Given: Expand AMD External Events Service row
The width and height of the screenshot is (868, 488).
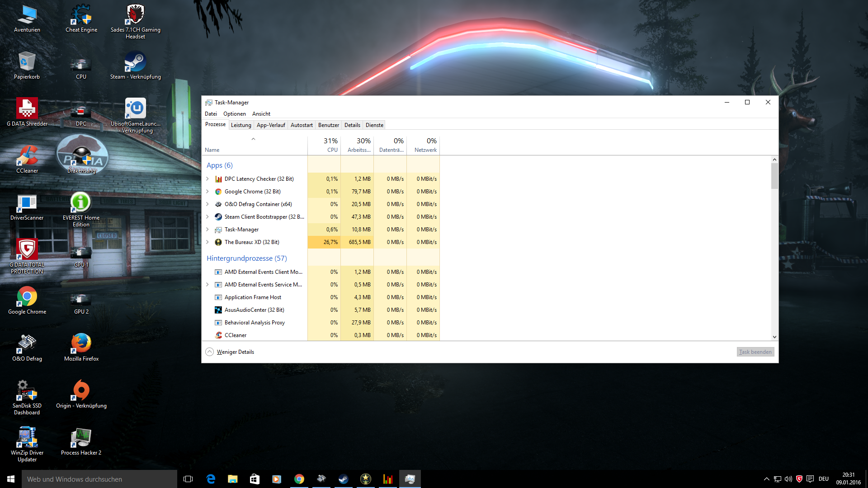Looking at the screenshot, I should coord(208,285).
